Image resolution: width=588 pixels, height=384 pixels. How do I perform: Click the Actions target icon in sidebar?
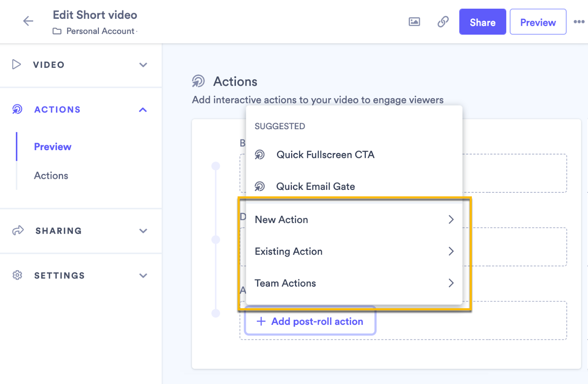[x=17, y=109]
